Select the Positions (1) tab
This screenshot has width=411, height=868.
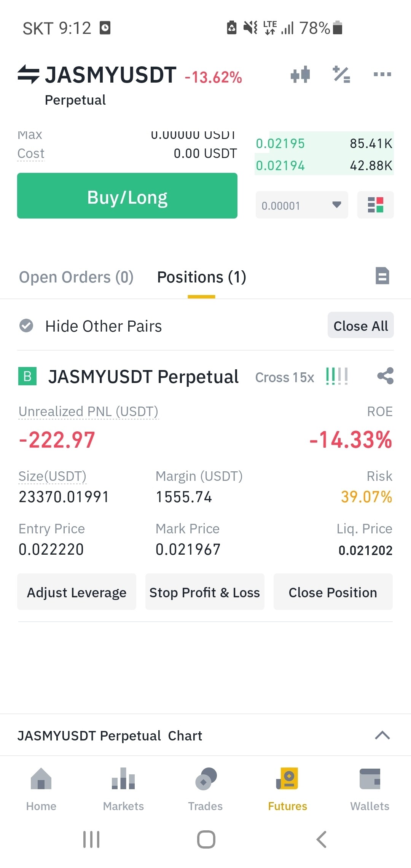(201, 277)
